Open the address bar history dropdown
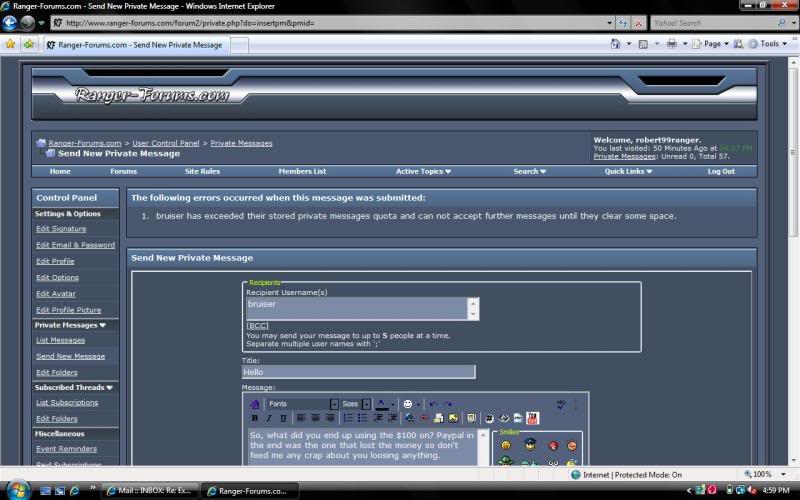 point(609,23)
